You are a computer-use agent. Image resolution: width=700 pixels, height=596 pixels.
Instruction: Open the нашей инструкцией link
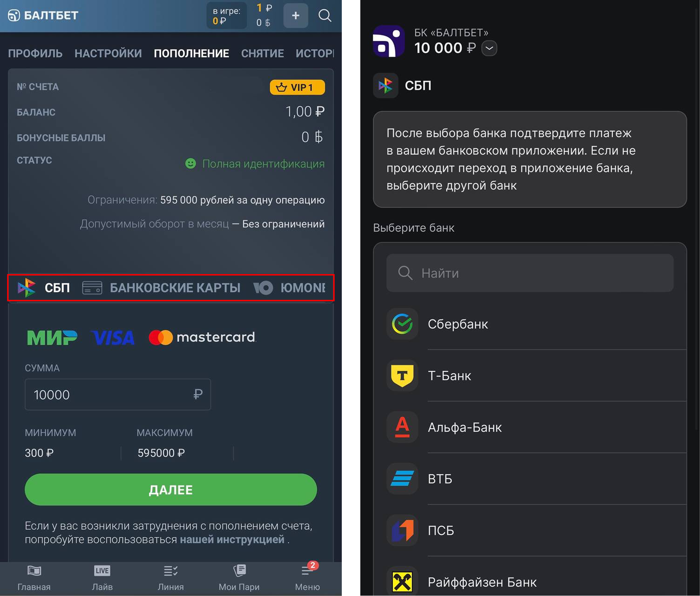tap(232, 540)
